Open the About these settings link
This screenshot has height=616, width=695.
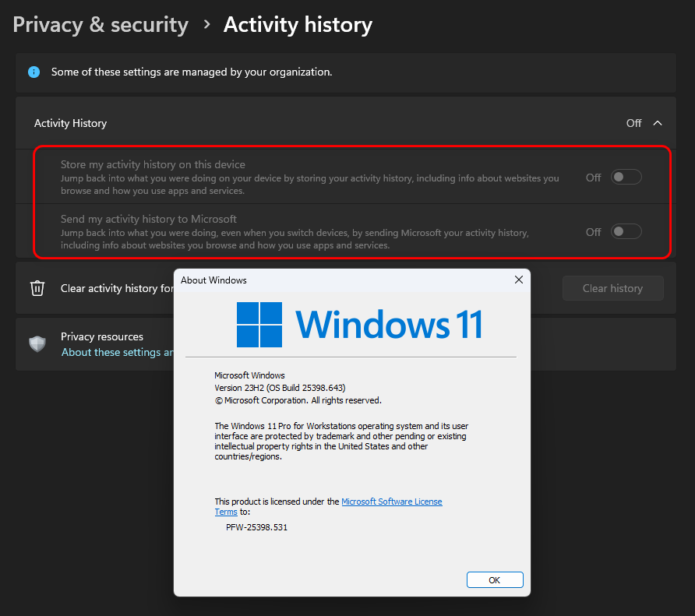point(117,352)
